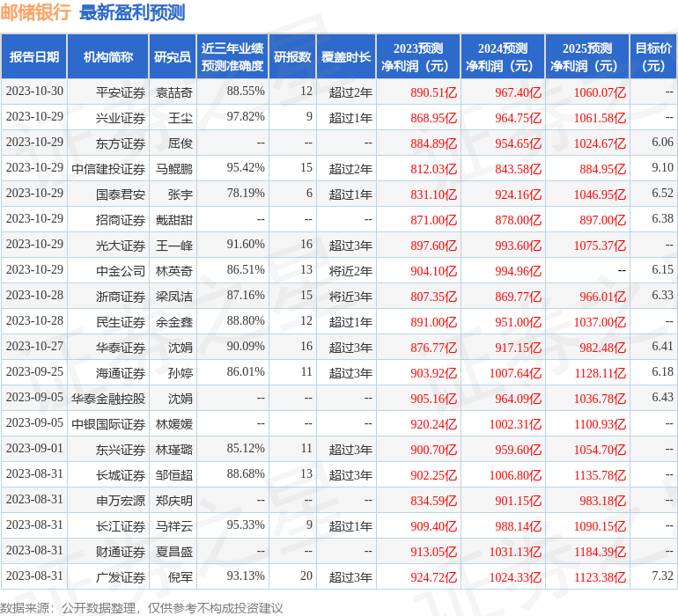Viewport: 678px width, 616px height.
Task: Click analyst name 余金鑫
Action: click(173, 321)
